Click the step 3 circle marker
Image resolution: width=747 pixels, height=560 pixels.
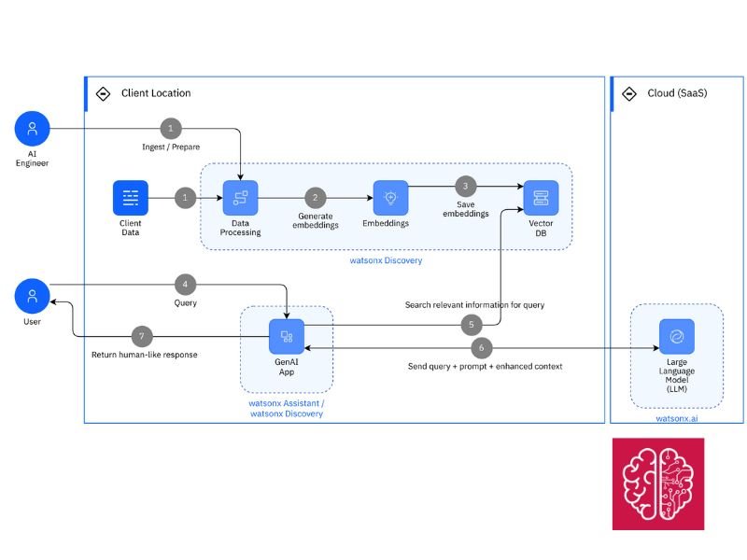(465, 186)
